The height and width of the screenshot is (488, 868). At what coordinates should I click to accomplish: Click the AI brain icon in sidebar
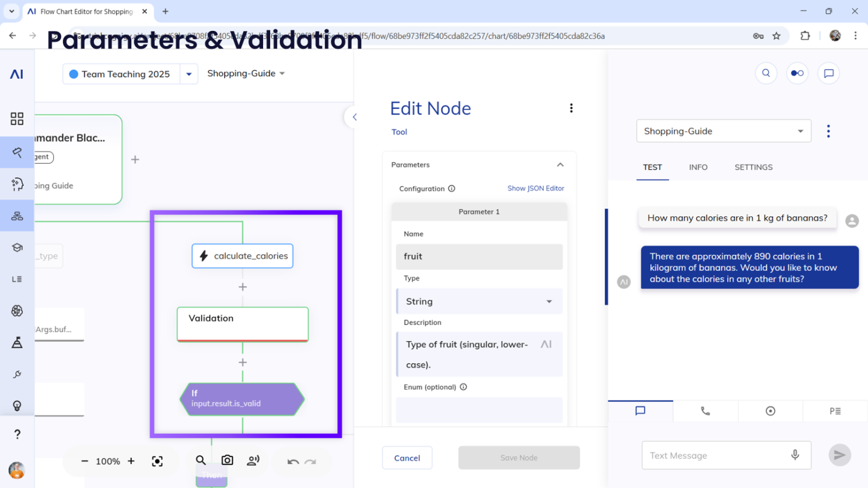17,310
